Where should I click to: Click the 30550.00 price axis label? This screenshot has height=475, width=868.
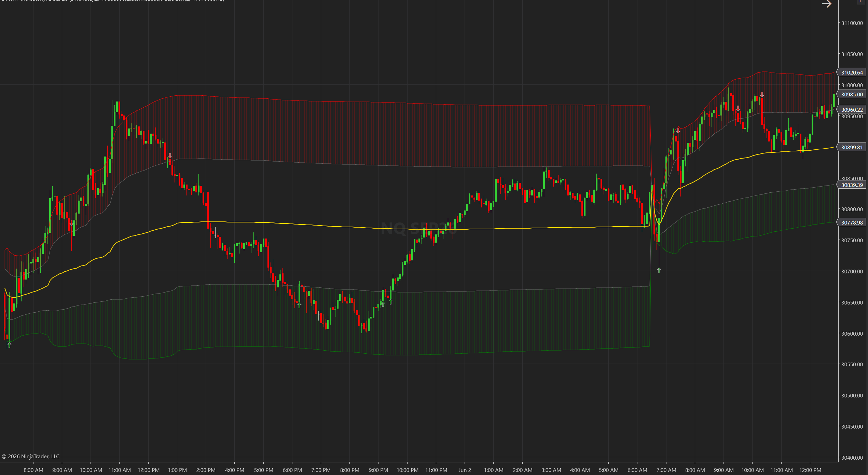click(x=852, y=364)
